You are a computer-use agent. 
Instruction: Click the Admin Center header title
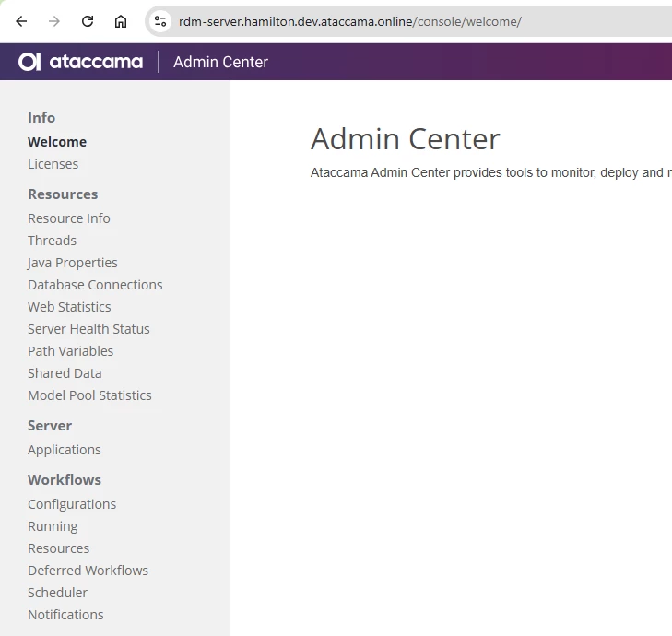220,62
